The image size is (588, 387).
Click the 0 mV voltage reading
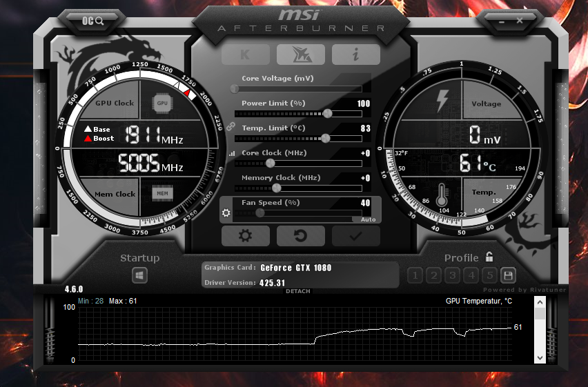click(484, 135)
